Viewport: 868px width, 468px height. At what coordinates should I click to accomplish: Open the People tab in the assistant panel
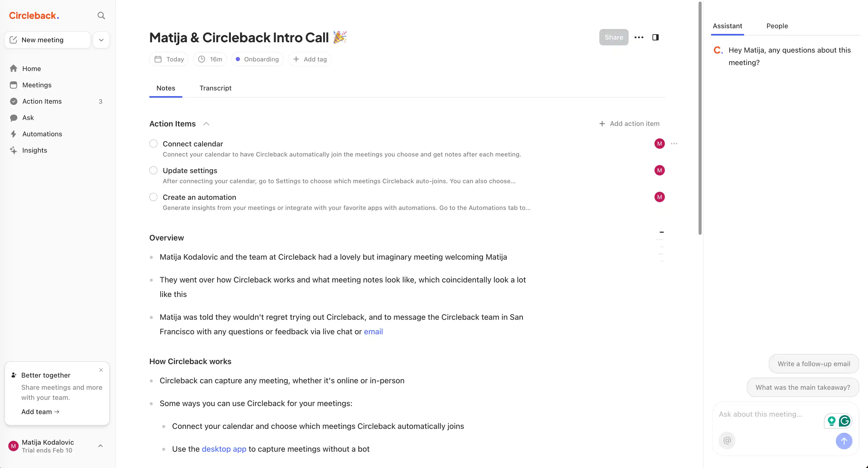pos(777,26)
